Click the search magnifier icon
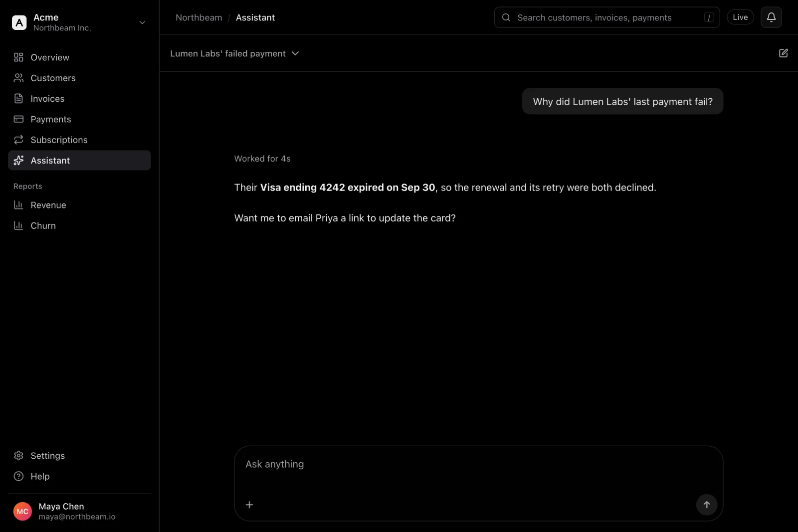 506,17
